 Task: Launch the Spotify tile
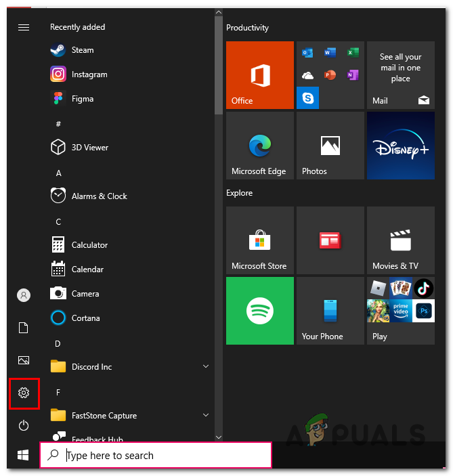tap(260, 311)
